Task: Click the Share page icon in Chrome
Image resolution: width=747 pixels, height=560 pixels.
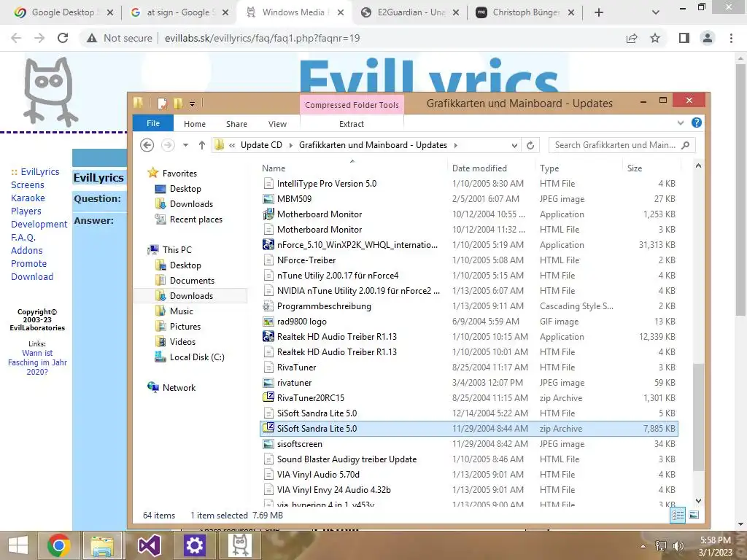Action: pyautogui.click(x=632, y=38)
